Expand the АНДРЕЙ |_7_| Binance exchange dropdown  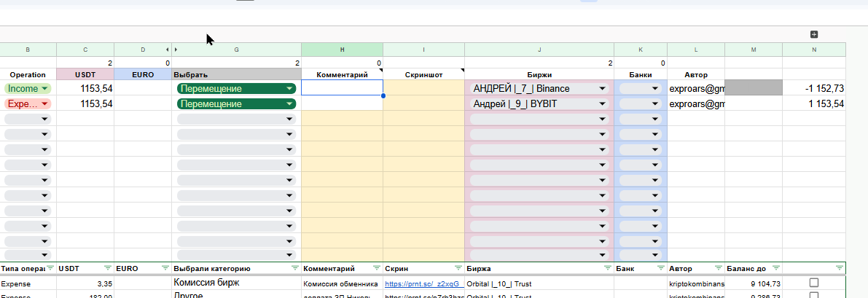pos(603,88)
